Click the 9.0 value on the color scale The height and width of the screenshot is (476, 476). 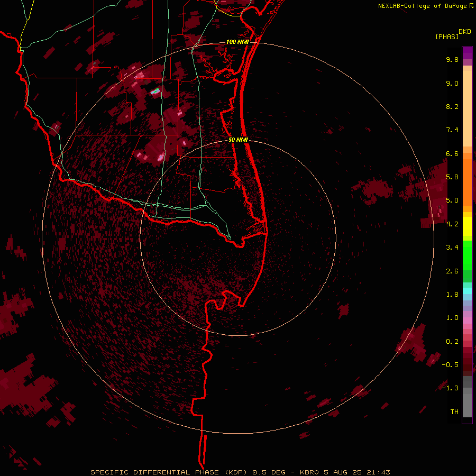pos(452,84)
